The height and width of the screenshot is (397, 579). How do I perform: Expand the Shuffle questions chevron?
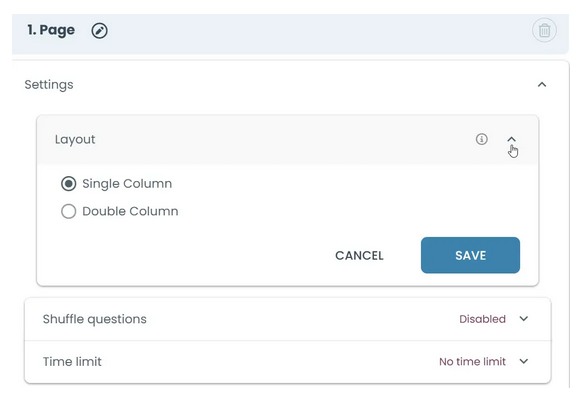(x=524, y=319)
